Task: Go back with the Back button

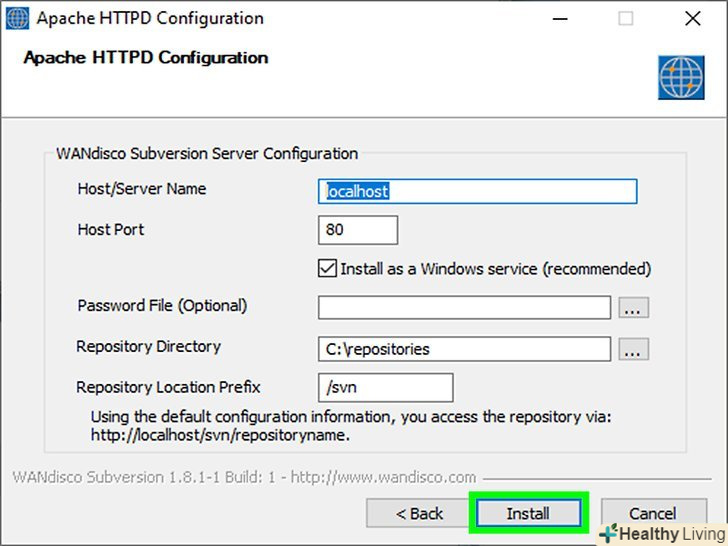Action: 419,513
